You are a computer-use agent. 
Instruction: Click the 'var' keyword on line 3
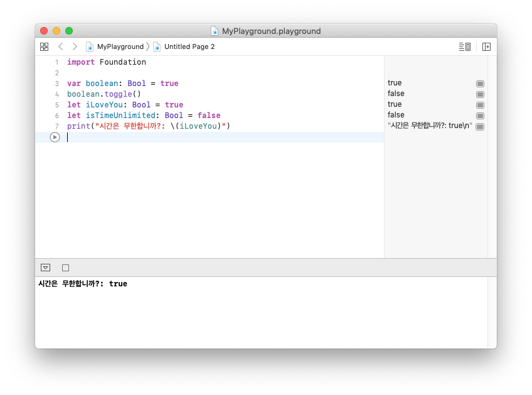pos(74,84)
